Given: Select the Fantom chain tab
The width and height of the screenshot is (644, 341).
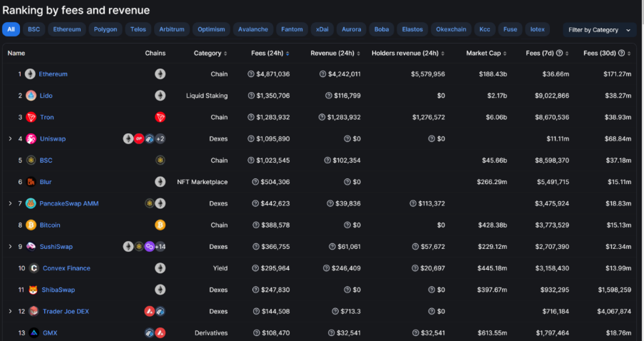Looking at the screenshot, I should point(292,29).
